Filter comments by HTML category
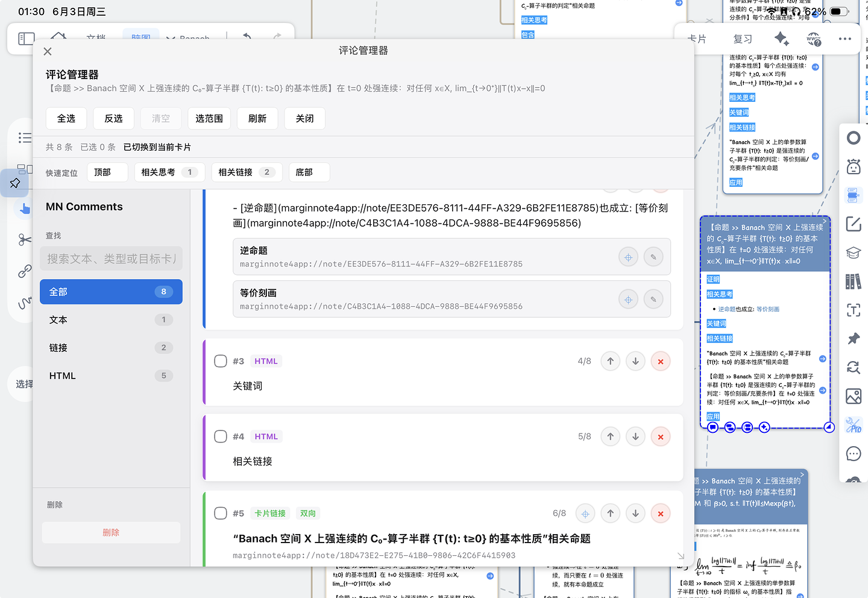868x598 pixels. point(111,376)
